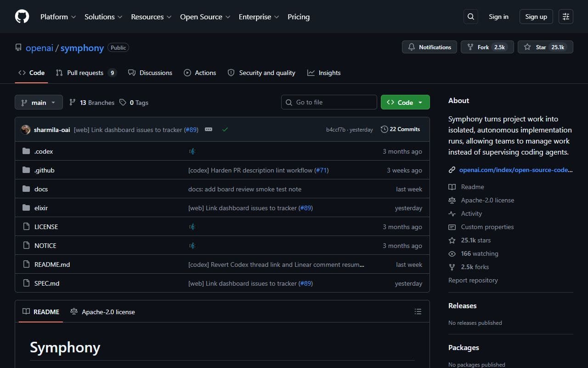Click the docs folder icon

pyautogui.click(x=26, y=189)
